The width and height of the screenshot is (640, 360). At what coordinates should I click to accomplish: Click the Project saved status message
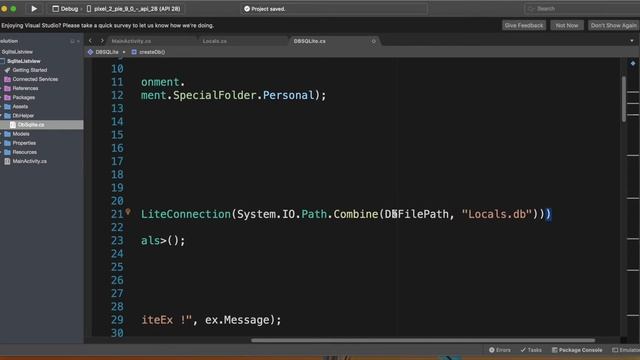point(265,9)
